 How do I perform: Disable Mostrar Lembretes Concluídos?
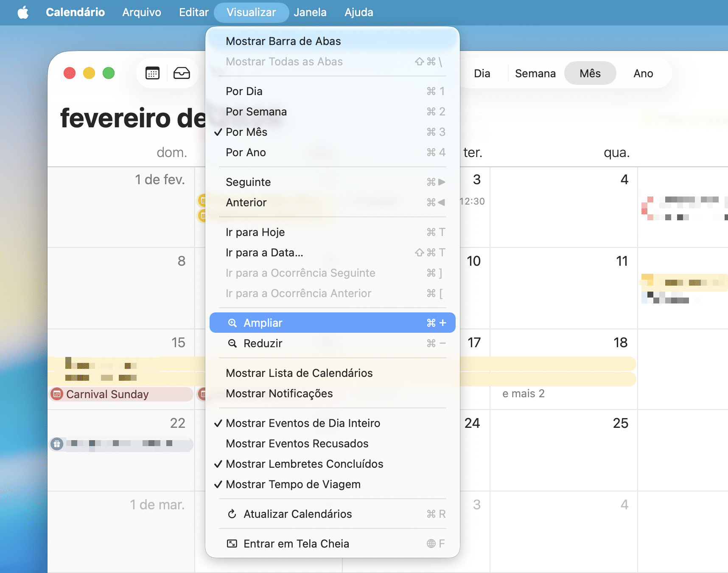click(x=304, y=464)
